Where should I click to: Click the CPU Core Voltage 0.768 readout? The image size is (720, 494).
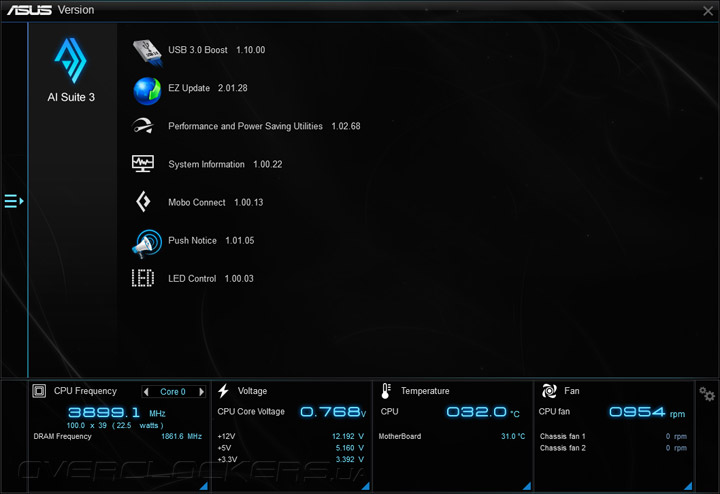pyautogui.click(x=333, y=412)
